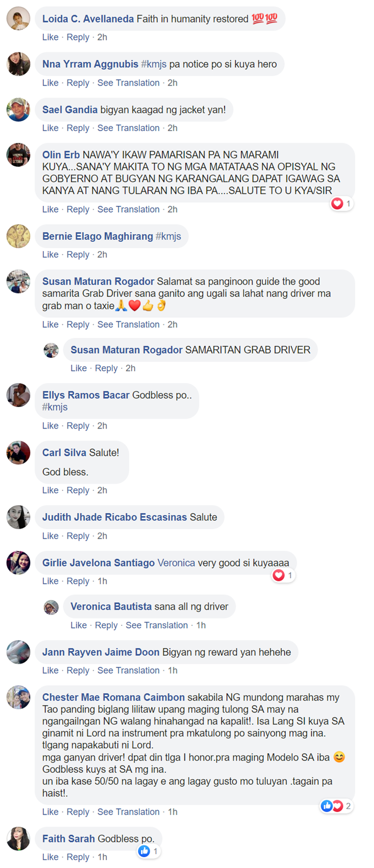Open Veronica Bautista's small reply avatar
Image resolution: width=374 pixels, height=868 pixels.
pos(51,607)
